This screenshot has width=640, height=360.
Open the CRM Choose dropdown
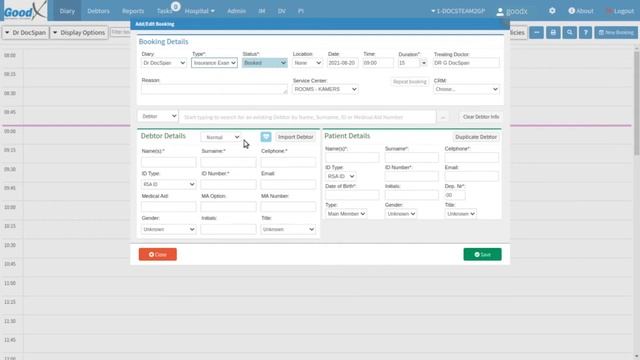pos(466,89)
